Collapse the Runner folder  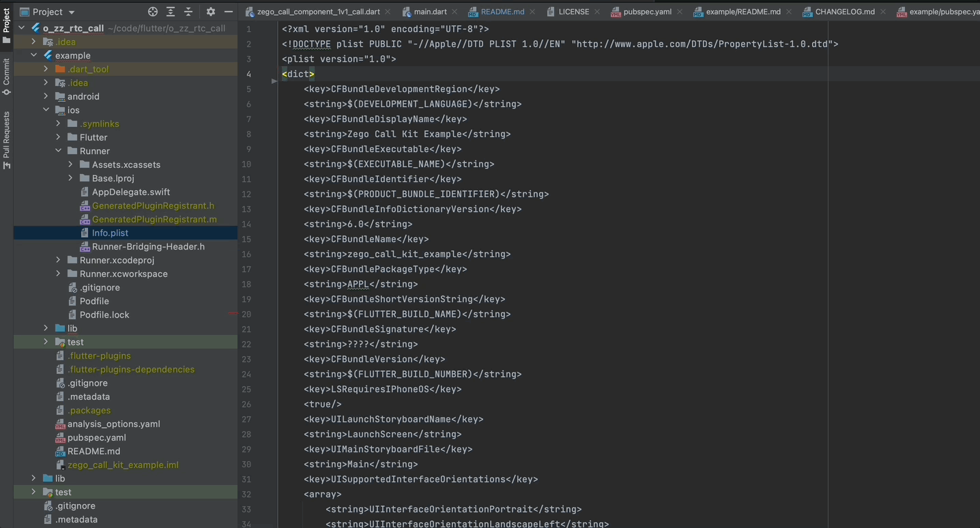(x=58, y=151)
